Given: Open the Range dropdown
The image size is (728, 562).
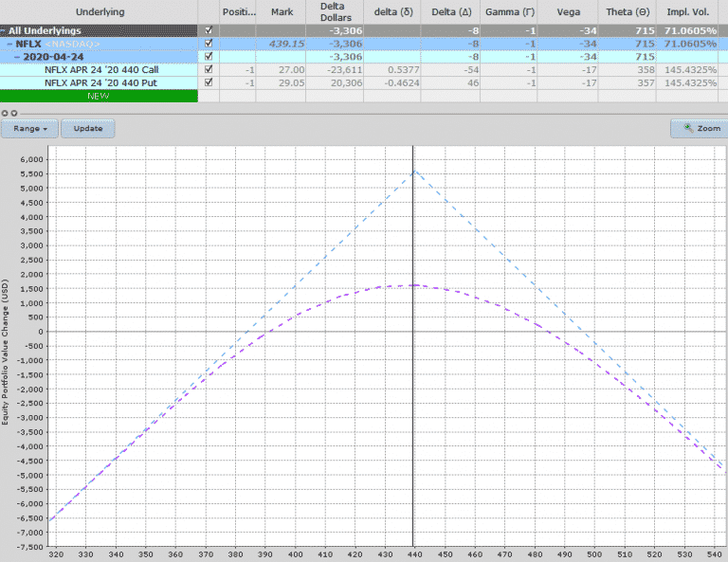Looking at the screenshot, I should pos(30,128).
